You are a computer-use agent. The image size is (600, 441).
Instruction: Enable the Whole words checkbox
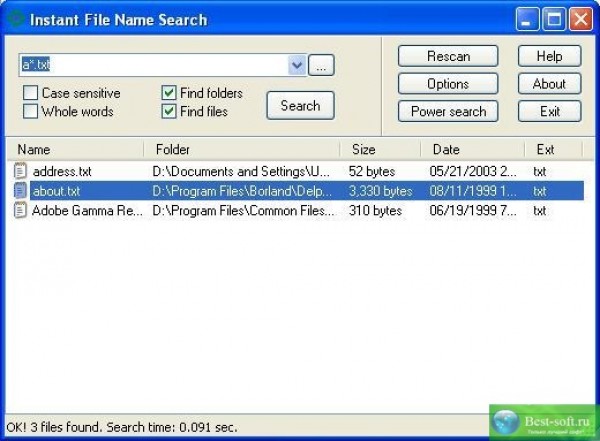click(30, 111)
